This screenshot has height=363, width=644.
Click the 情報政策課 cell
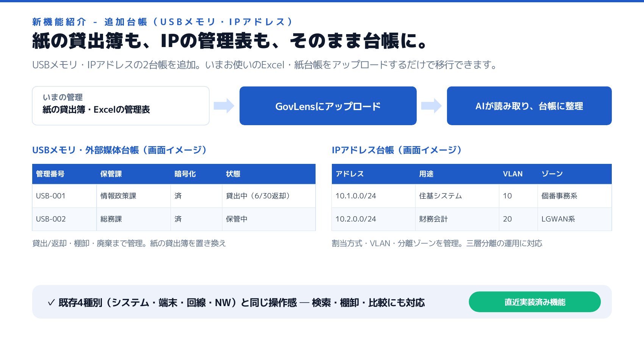click(x=134, y=196)
